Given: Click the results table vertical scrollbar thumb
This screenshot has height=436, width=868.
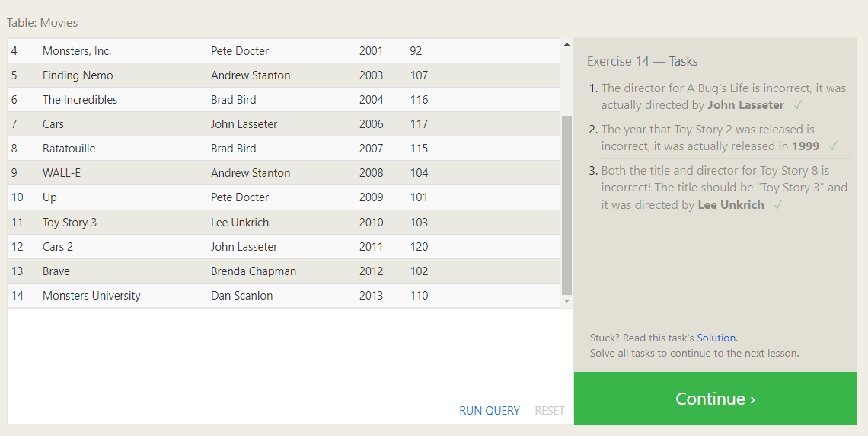Looking at the screenshot, I should click(x=566, y=204).
